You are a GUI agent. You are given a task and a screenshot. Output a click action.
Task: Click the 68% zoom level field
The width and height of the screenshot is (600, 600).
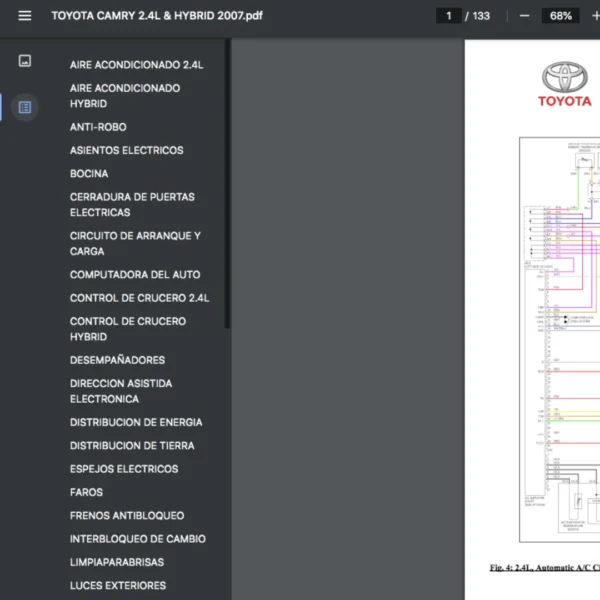(561, 16)
